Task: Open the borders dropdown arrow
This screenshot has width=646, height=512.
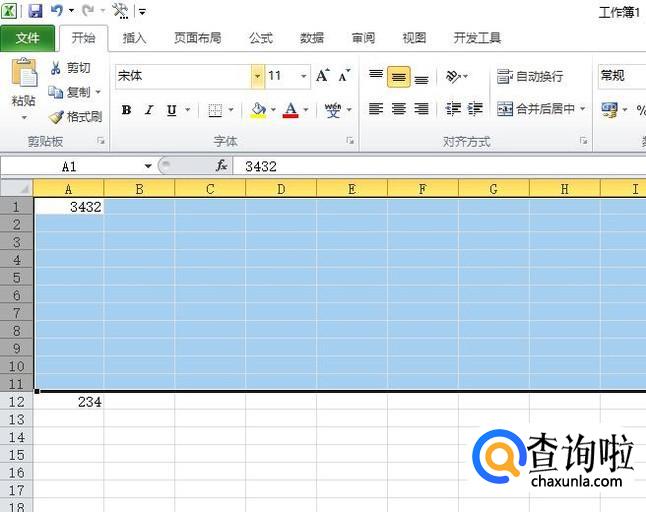Action: click(x=231, y=110)
